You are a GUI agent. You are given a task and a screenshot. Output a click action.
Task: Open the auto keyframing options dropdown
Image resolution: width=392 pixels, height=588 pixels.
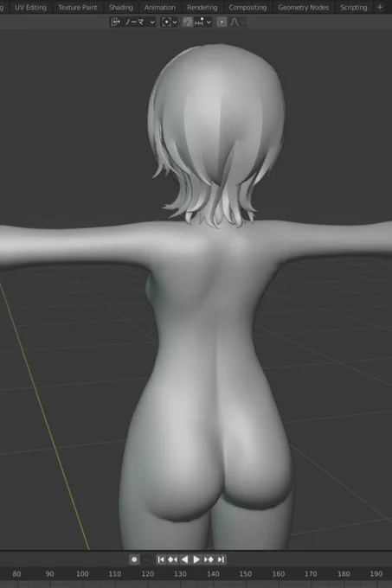pos(146,559)
